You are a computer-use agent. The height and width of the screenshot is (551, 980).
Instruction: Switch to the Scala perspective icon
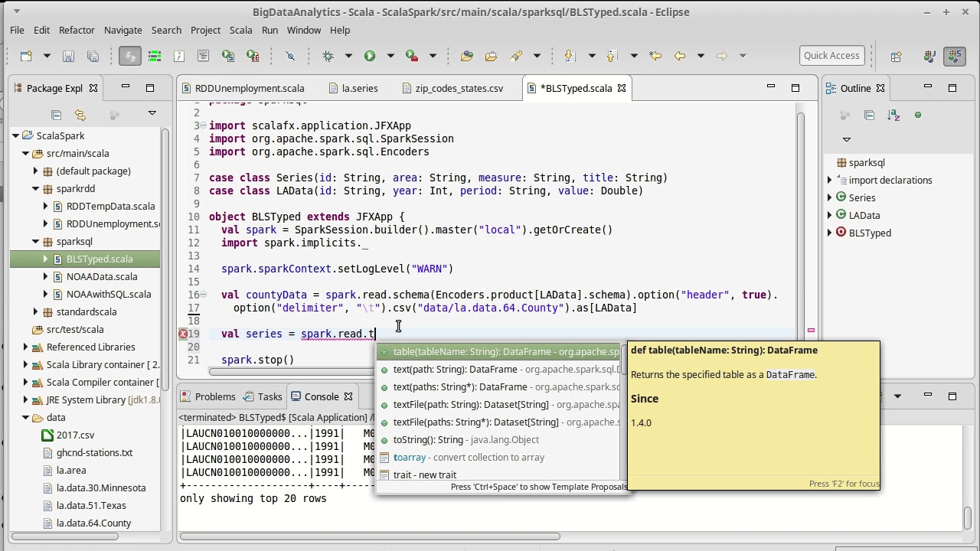(955, 56)
